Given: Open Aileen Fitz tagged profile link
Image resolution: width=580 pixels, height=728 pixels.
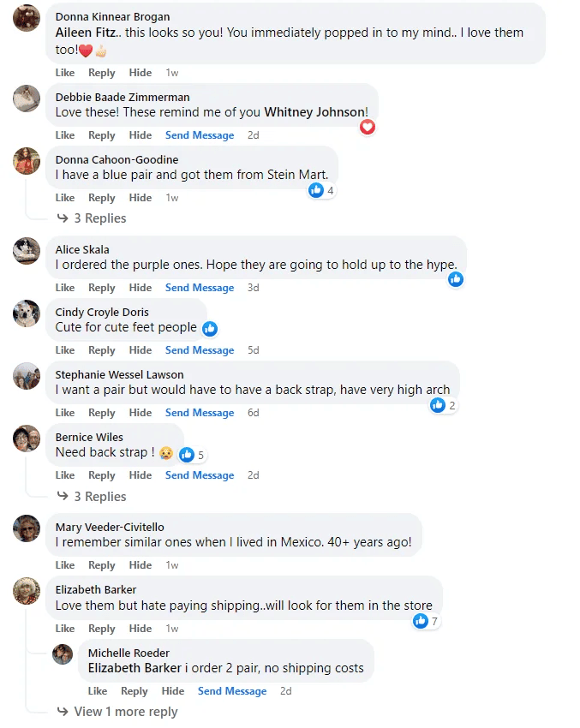Looking at the screenshot, I should 85,33.
